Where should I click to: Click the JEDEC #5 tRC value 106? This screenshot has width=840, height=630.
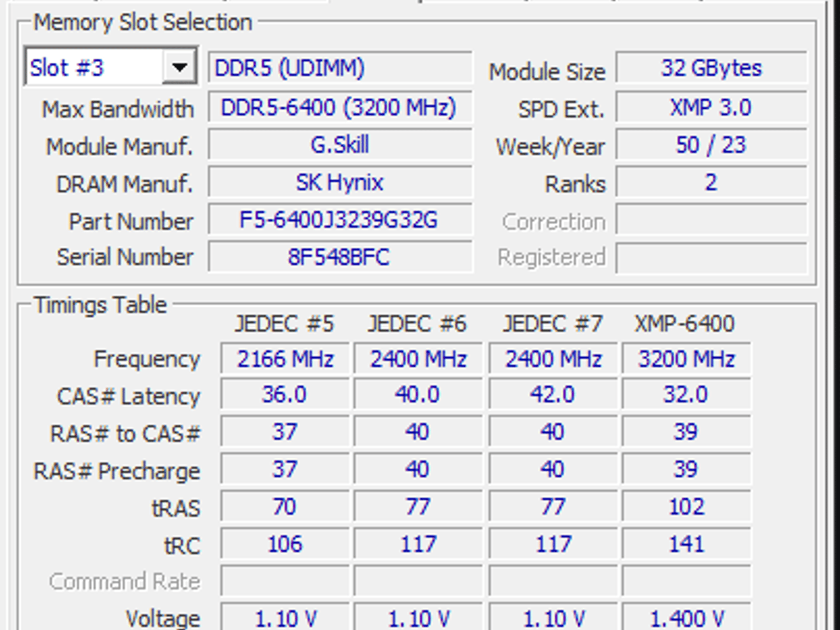tap(285, 544)
